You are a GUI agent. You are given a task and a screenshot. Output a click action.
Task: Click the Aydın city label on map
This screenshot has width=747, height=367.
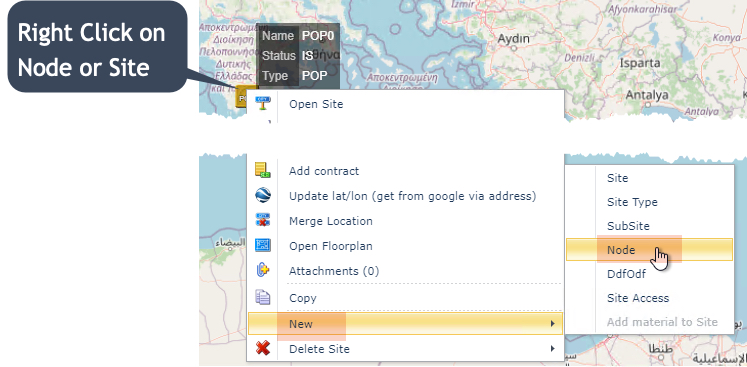tap(513, 39)
